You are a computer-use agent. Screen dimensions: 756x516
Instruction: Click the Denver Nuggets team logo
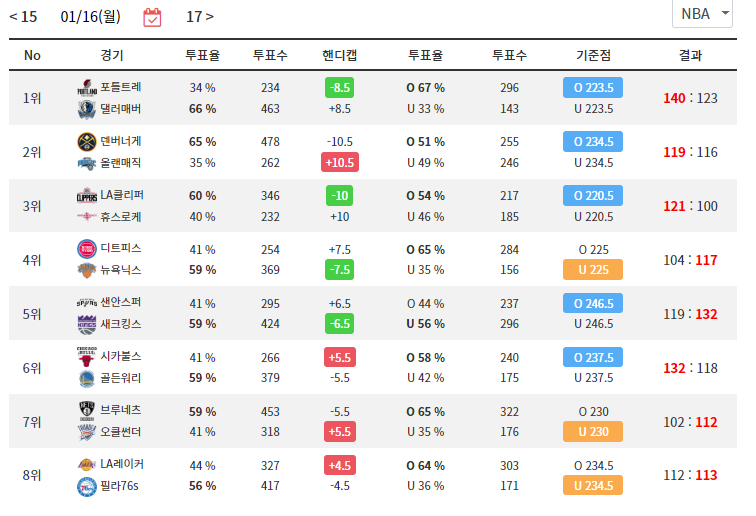[86, 141]
